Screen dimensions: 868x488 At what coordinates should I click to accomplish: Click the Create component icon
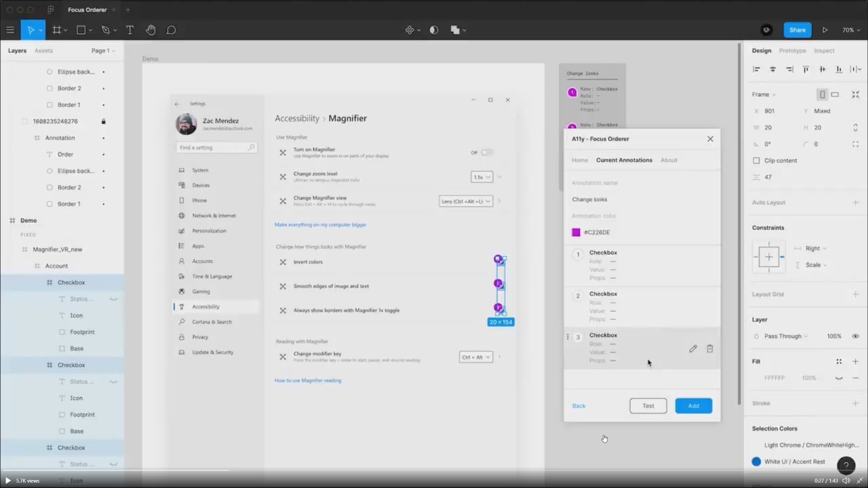[410, 30]
